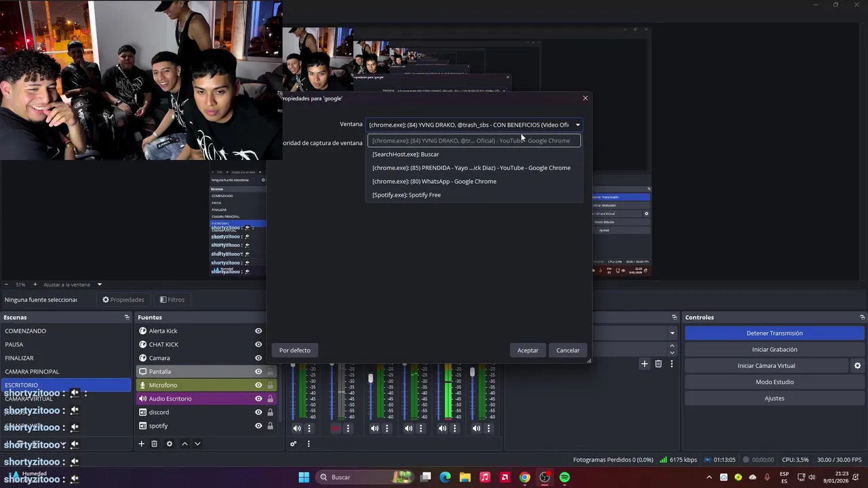868x488 pixels.
Task: Toggle the eye icon on Audio Escritorio
Action: (258, 399)
